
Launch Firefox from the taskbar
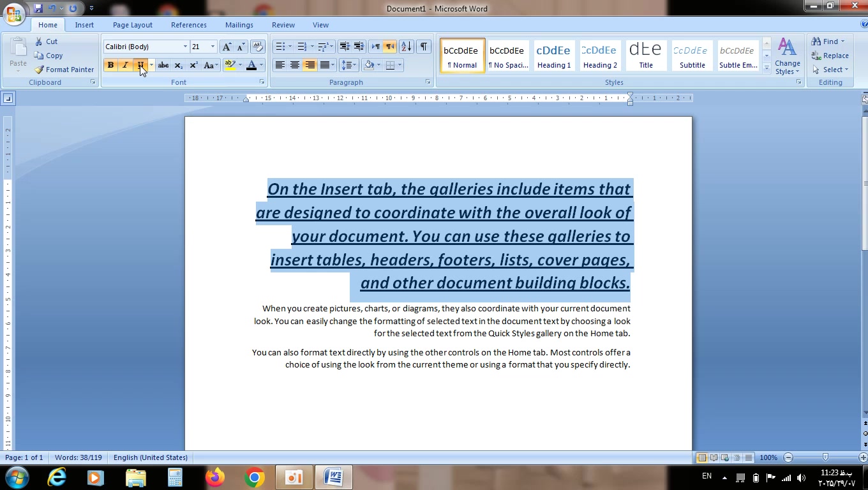(x=215, y=477)
